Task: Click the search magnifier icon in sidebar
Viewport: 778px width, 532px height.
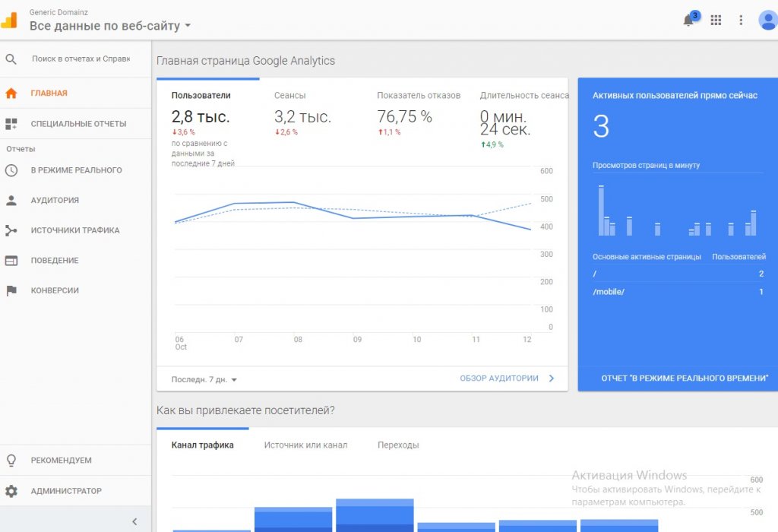Action: click(11, 59)
